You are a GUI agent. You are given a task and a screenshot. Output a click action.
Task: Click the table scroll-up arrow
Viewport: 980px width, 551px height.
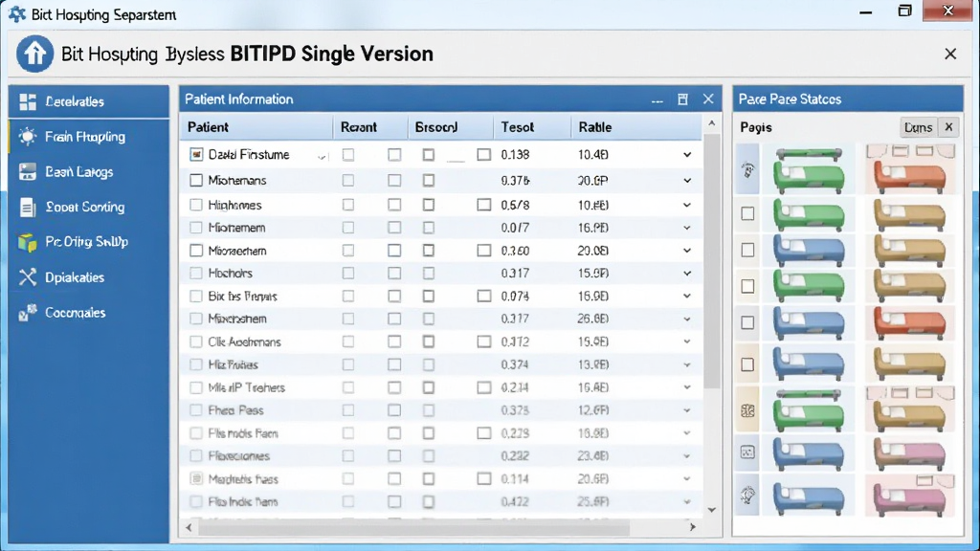(711, 123)
